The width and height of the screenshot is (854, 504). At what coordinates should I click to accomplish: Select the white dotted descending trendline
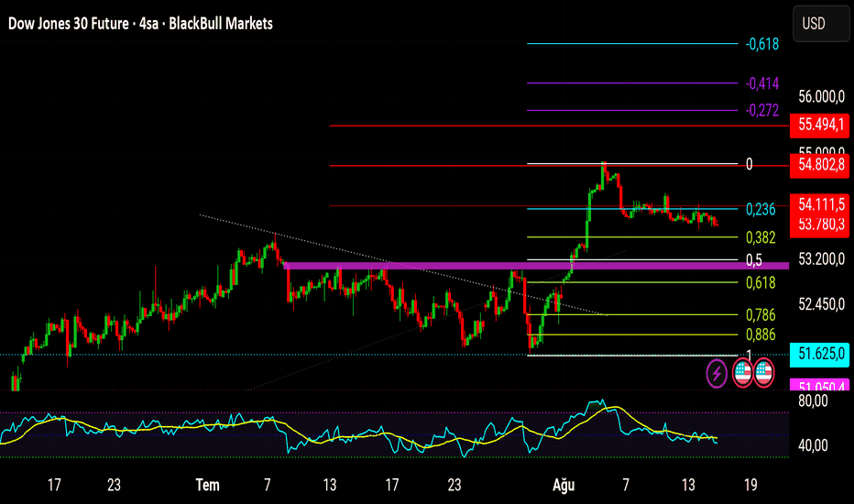click(403, 265)
